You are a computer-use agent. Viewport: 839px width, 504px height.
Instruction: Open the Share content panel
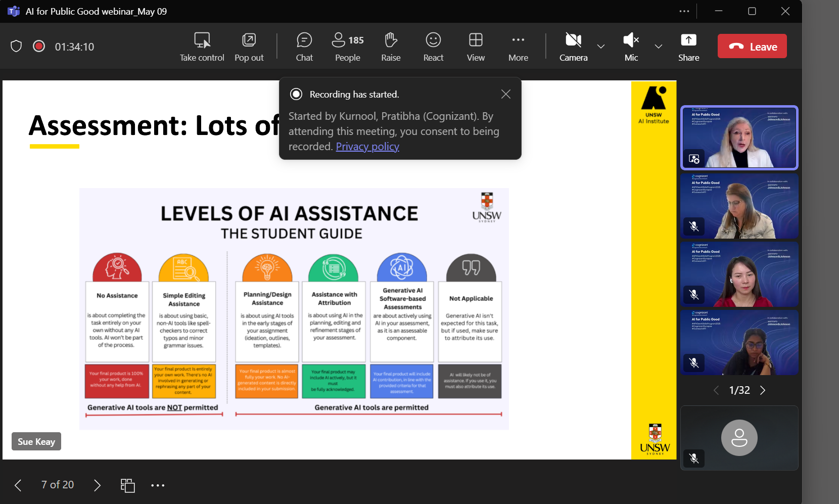pyautogui.click(x=688, y=46)
